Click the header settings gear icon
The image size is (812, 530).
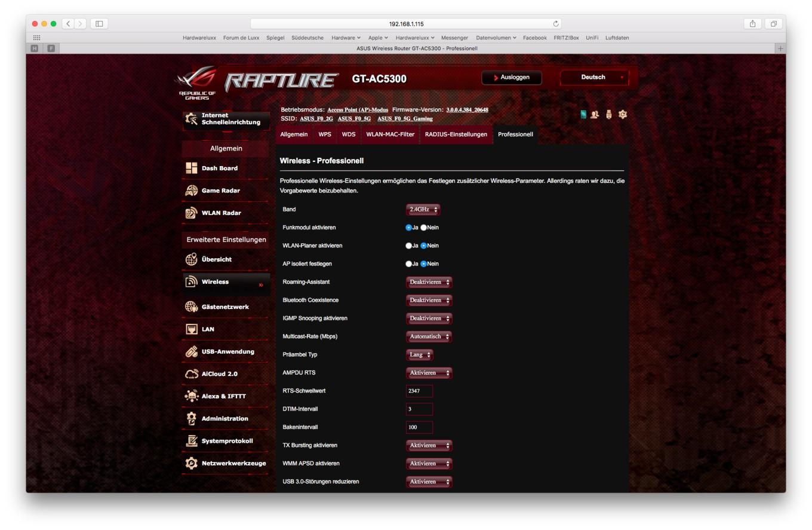coord(623,114)
